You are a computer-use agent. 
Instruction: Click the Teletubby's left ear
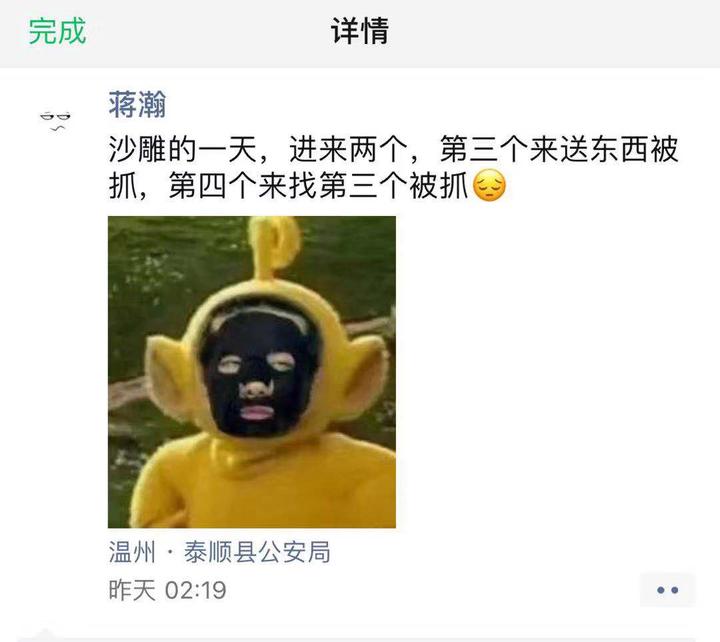[x=169, y=374]
